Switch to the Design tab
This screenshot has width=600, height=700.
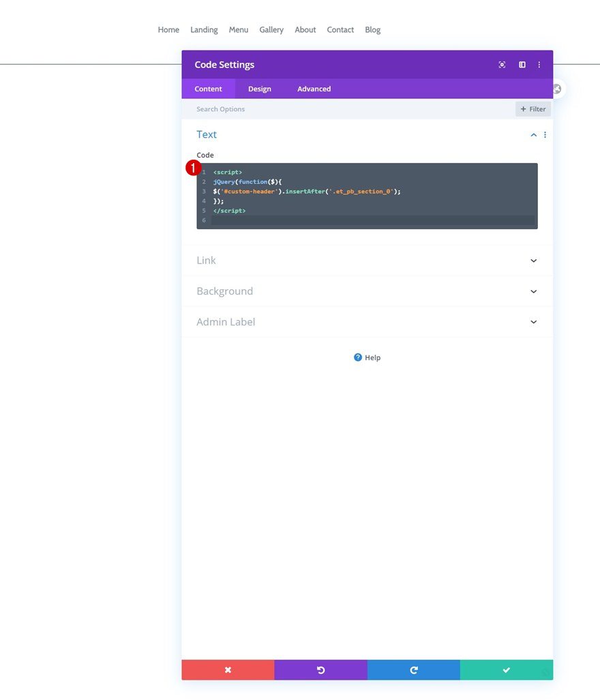click(260, 89)
